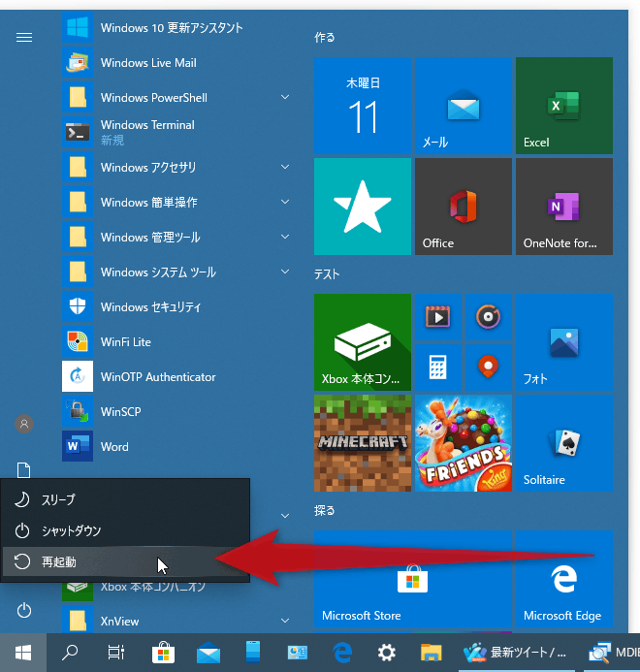The image size is (640, 672).
Task: Open the calendar tile showing 木曜日 11
Action: point(363,106)
